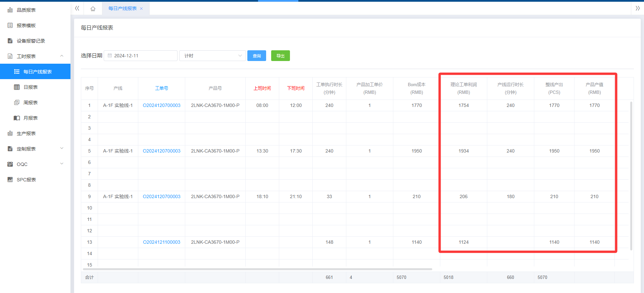Click the 品质报表 bar chart icon
The width and height of the screenshot is (644, 293).
10,10
